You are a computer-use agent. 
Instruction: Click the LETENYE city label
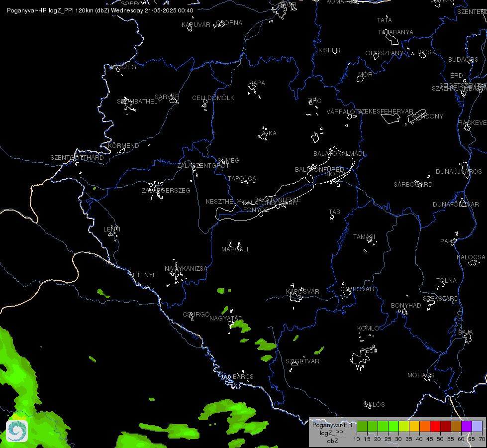(143, 275)
